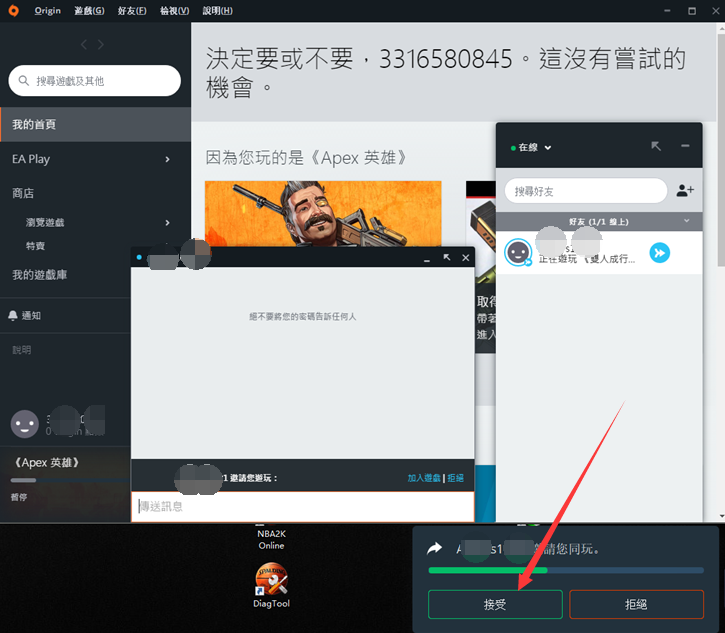Image resolution: width=725 pixels, height=633 pixels.
Task: Open 我的遊戲庫 in the sidebar
Action: (40, 275)
